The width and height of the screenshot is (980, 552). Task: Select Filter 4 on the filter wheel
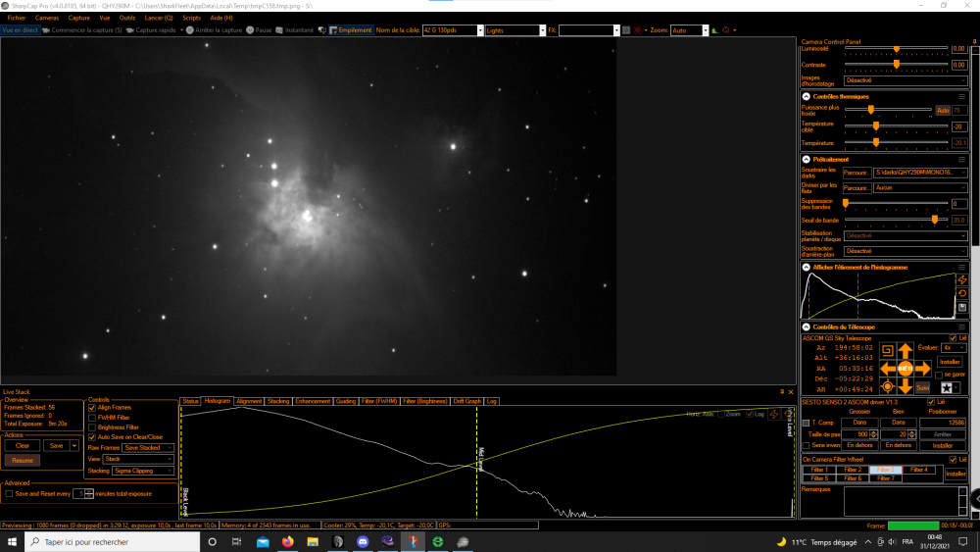point(919,470)
